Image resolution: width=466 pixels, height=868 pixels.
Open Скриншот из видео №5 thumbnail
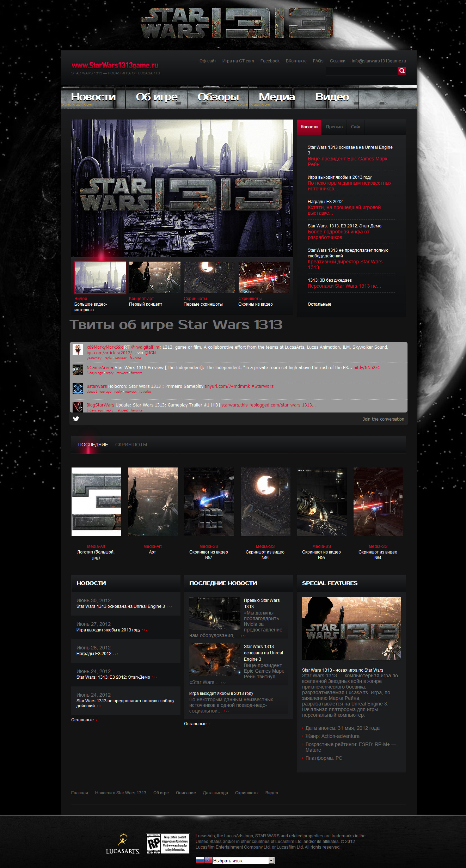[322, 502]
